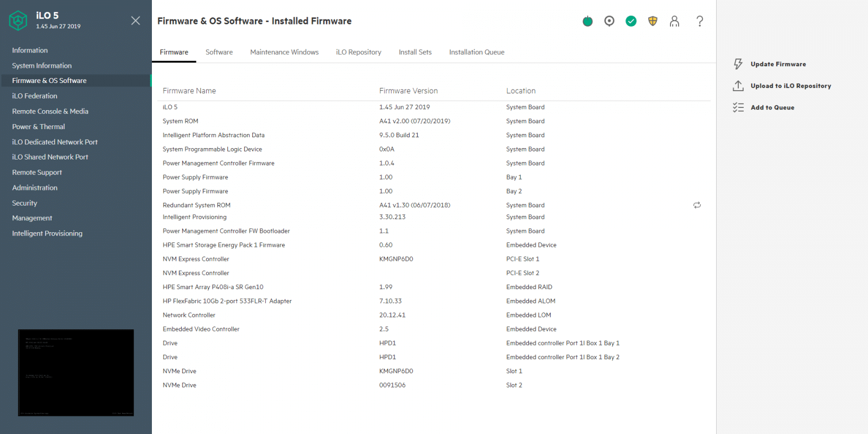This screenshot has height=434, width=868.
Task: Open the Installation Queue tab
Action: click(477, 52)
